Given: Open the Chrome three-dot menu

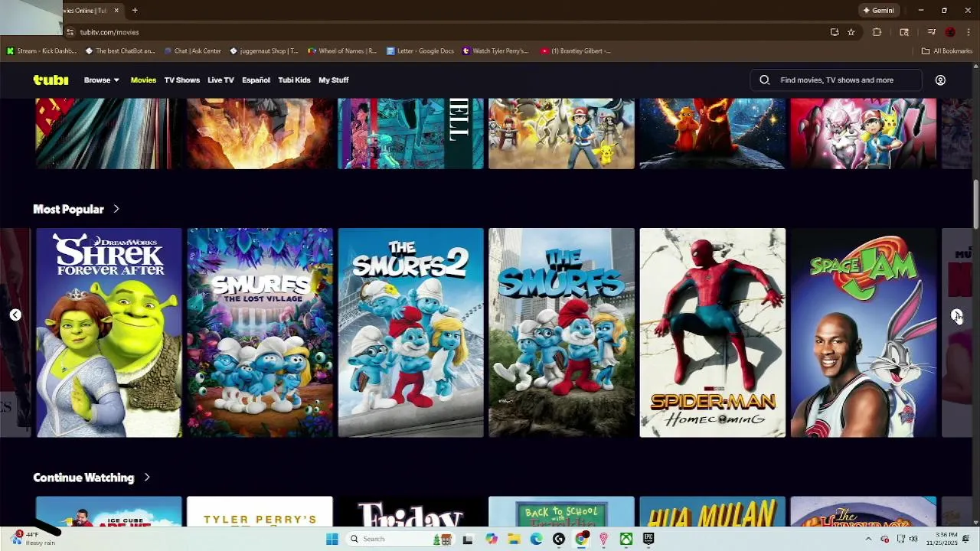Looking at the screenshot, I should tap(968, 32).
